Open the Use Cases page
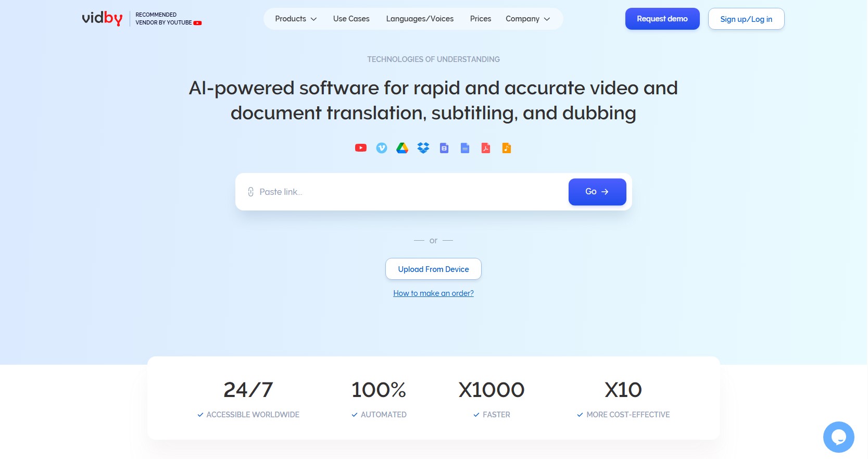868x459 pixels. (x=351, y=19)
